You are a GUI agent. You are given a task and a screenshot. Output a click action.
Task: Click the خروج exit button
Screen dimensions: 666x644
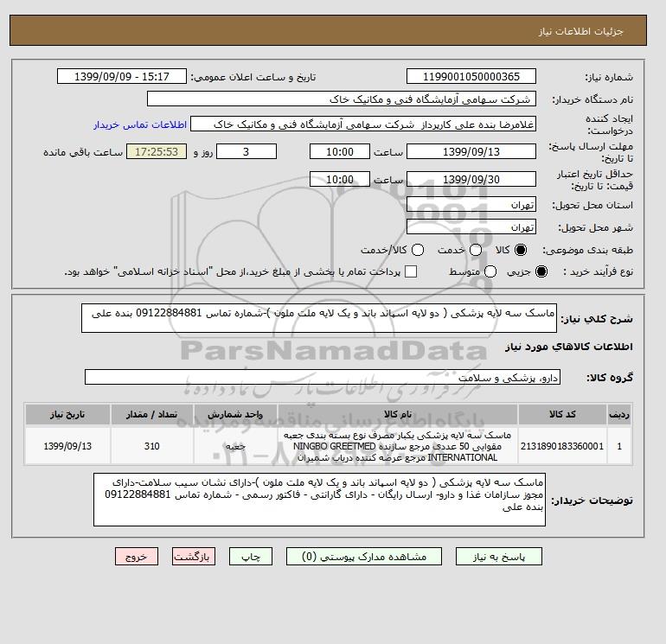click(x=137, y=557)
